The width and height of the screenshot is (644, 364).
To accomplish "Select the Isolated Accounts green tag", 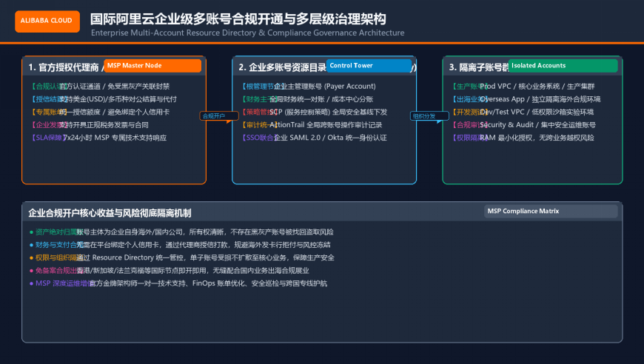I will 563,66.
